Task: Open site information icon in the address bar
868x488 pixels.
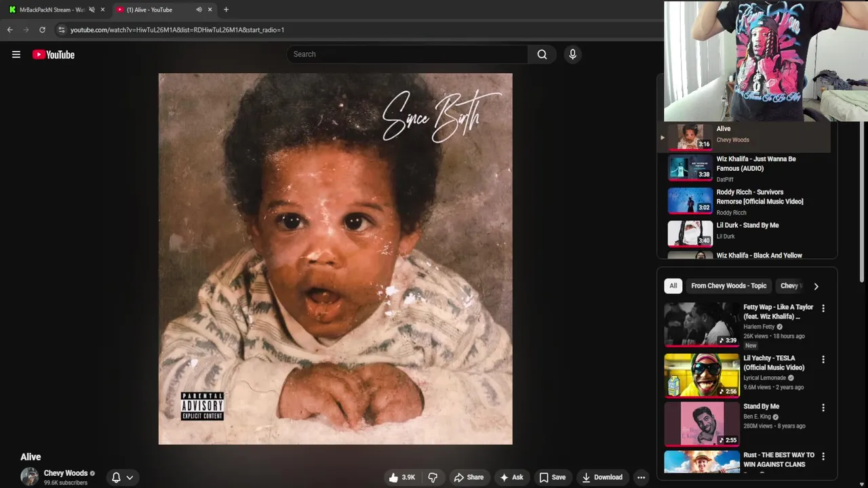Action: 61,30
